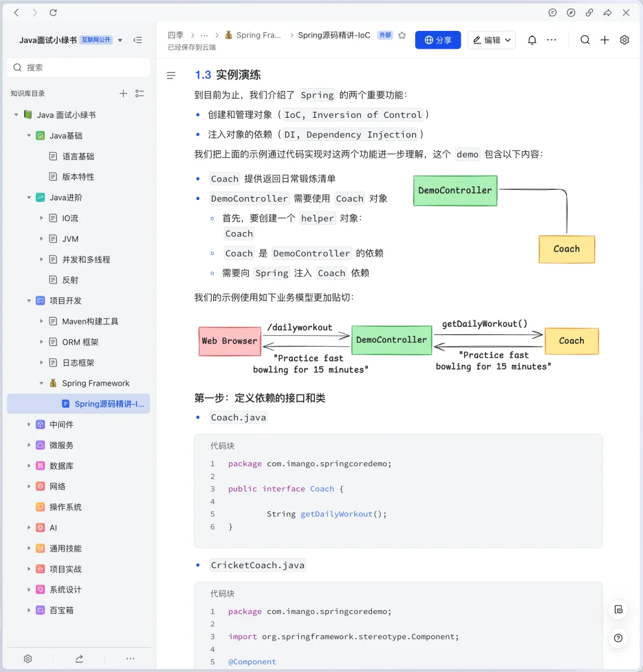Collapse the Spring Framework node
Screen dimensions: 643x672
(x=41, y=383)
